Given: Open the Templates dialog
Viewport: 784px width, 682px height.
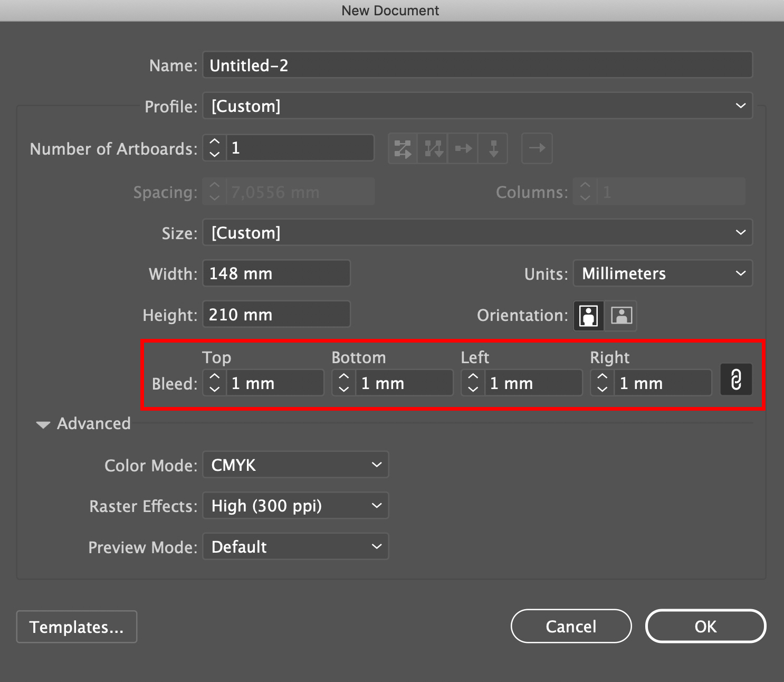Looking at the screenshot, I should [77, 627].
